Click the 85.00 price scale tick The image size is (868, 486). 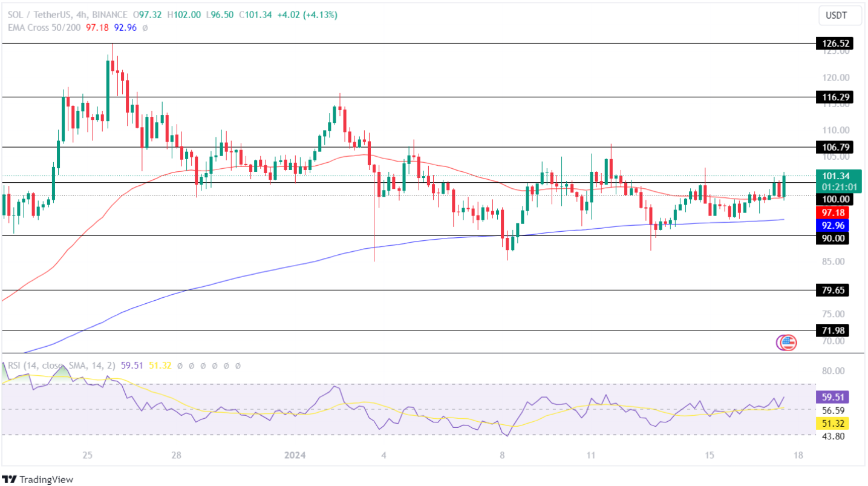click(832, 261)
